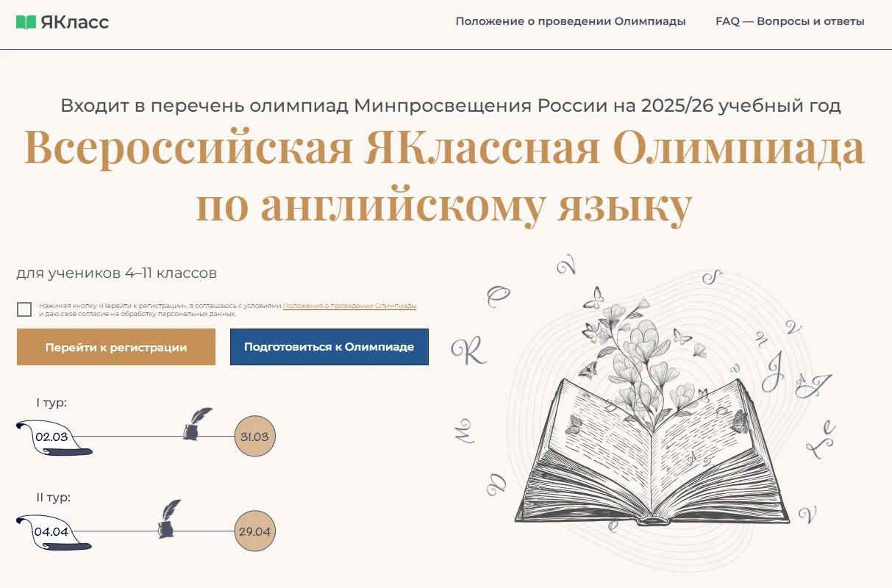The image size is (892, 588).
Task: Click the Минпросвещения России 2025/26 subtitle line
Action: click(x=451, y=106)
